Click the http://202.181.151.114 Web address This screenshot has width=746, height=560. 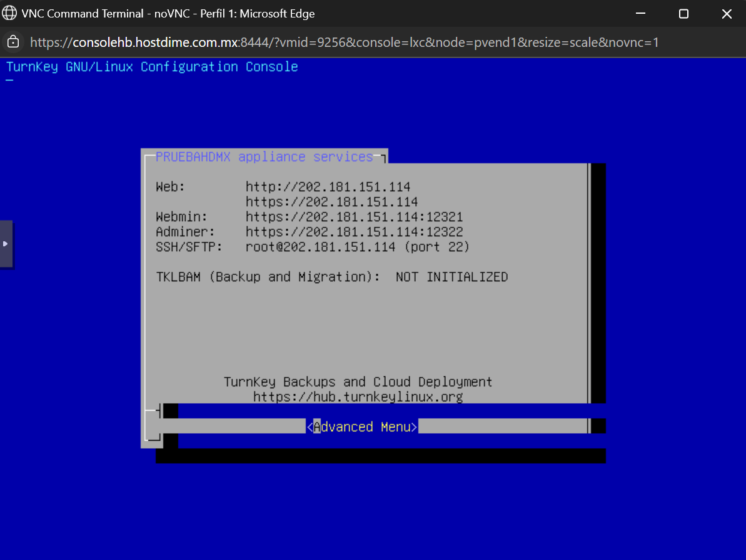point(328,187)
